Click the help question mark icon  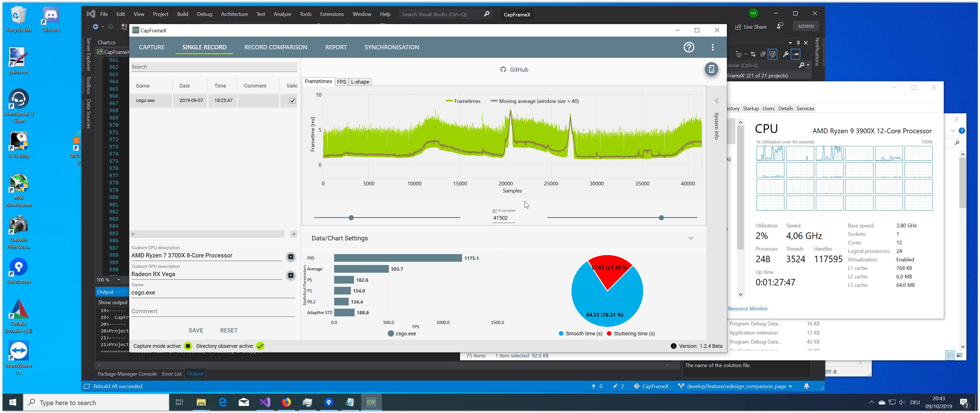(689, 47)
